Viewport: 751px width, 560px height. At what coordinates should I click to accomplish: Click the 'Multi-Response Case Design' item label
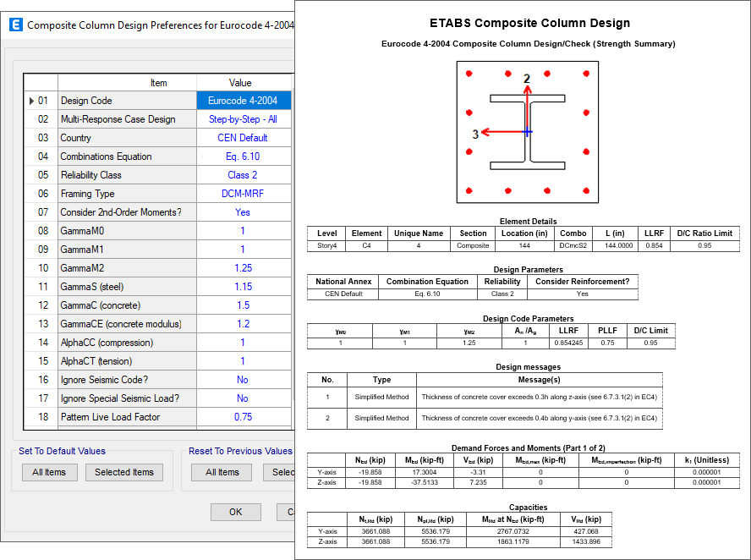click(x=118, y=119)
